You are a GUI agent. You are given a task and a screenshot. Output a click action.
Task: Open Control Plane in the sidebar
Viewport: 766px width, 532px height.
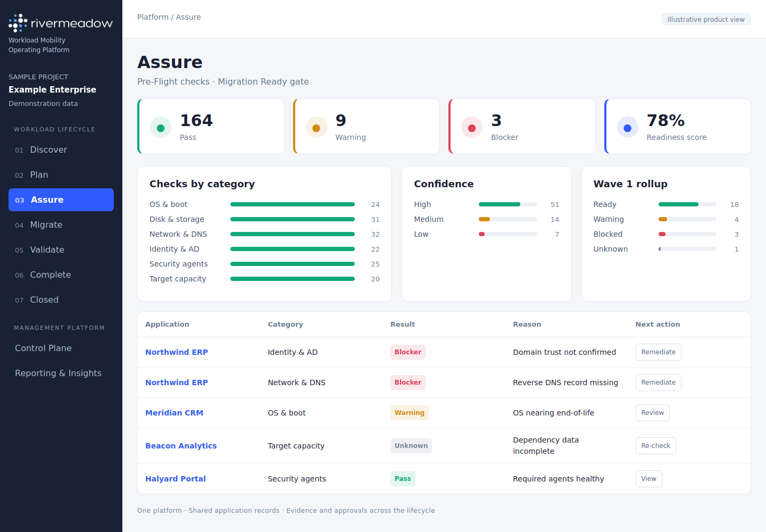(x=61, y=348)
